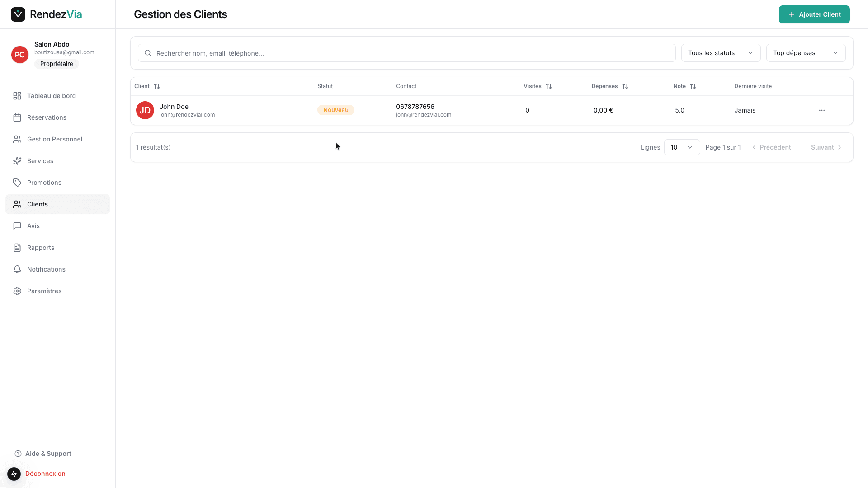Open Tableau de bord dashboard icon
The image size is (868, 488).
click(17, 96)
